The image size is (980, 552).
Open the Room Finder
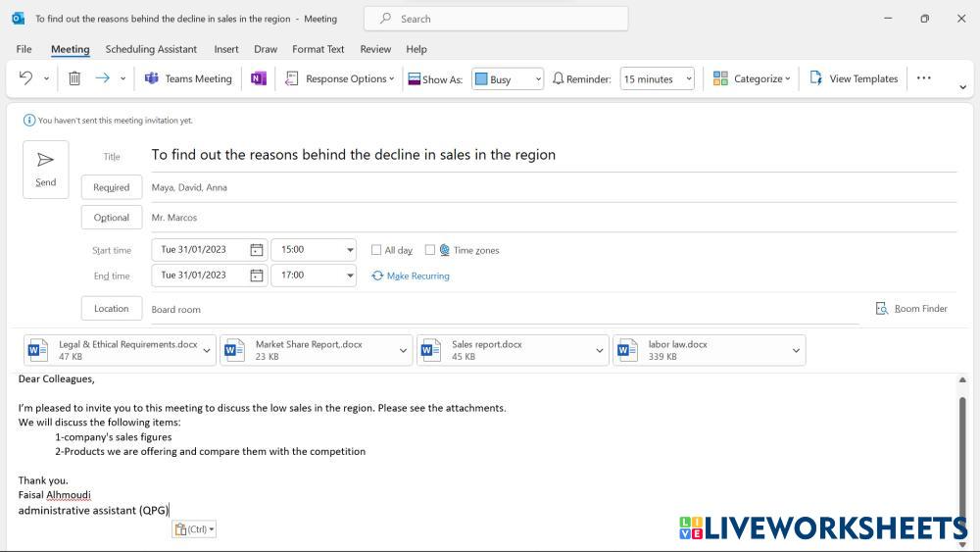(x=911, y=309)
